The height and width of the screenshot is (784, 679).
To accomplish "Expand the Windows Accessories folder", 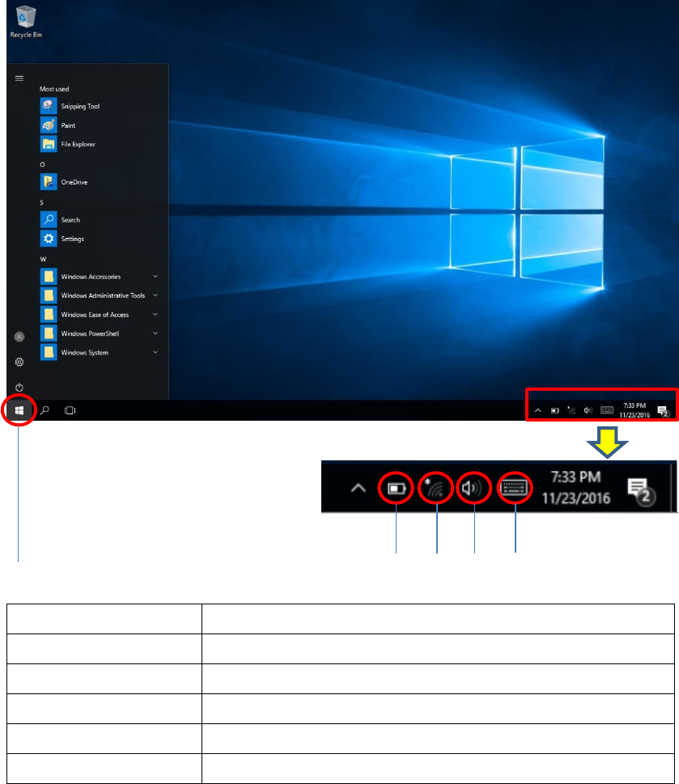I will pyautogui.click(x=99, y=277).
